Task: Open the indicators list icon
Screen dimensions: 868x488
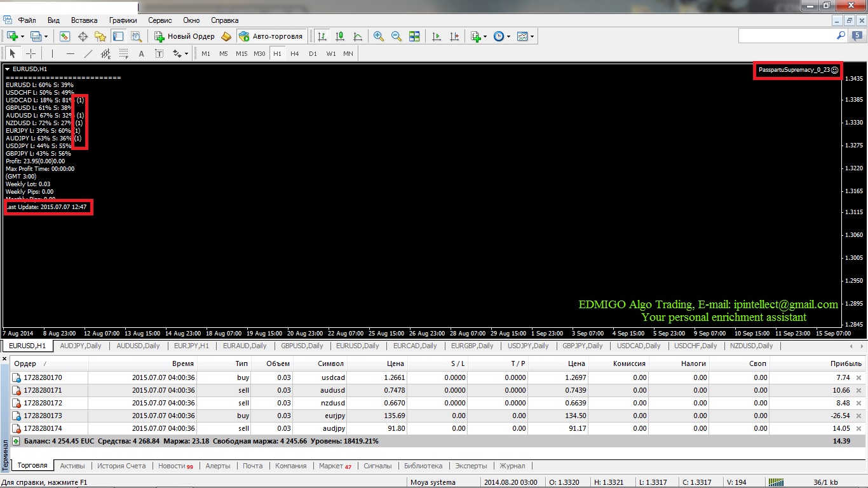Action: click(476, 36)
